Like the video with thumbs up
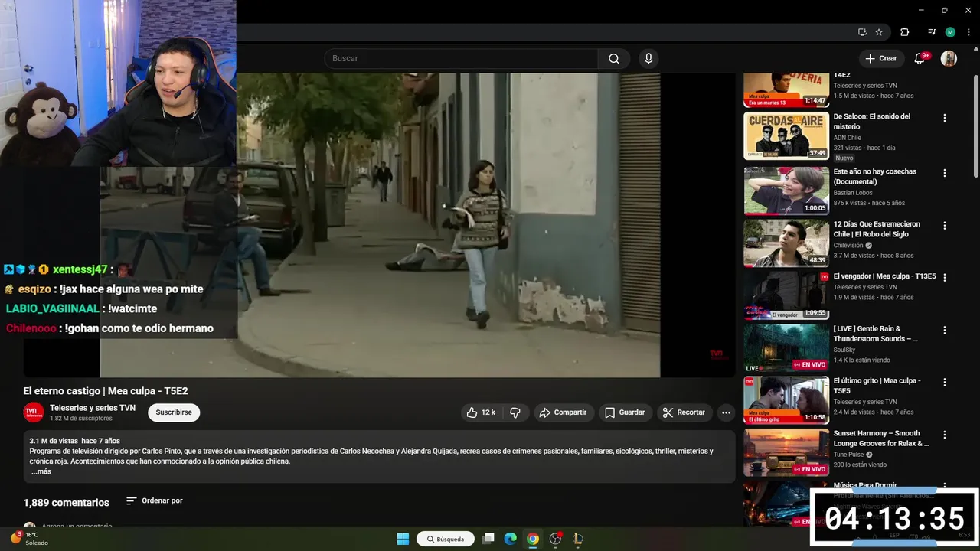This screenshot has height=551, width=980. [481, 412]
